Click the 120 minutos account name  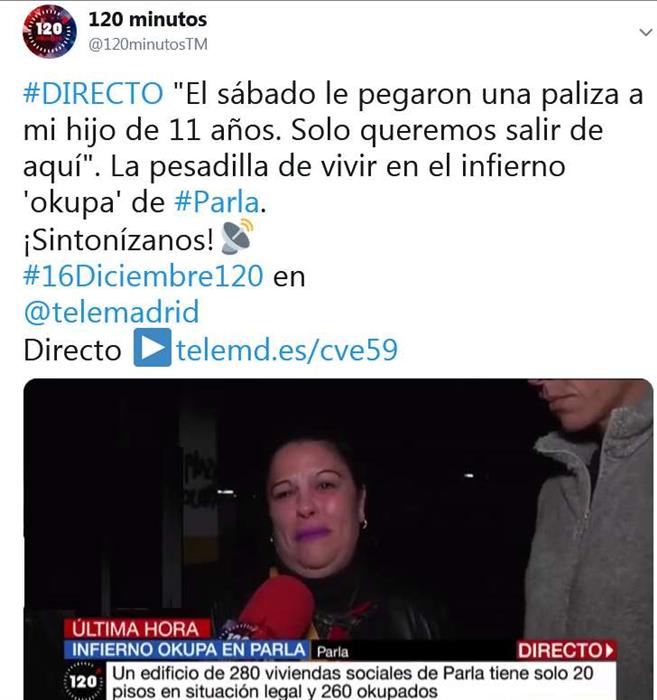pos(148,19)
